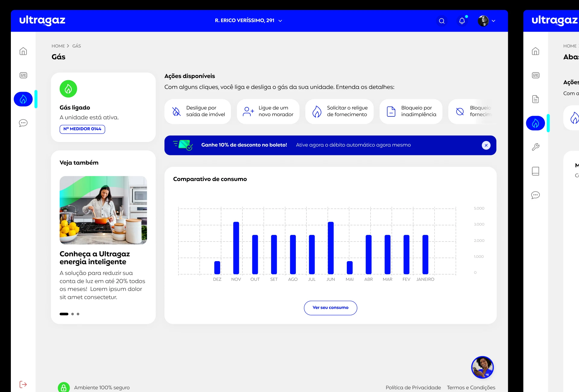Dismiss the 10% discount notification banner
This screenshot has height=392, width=579.
486,145
